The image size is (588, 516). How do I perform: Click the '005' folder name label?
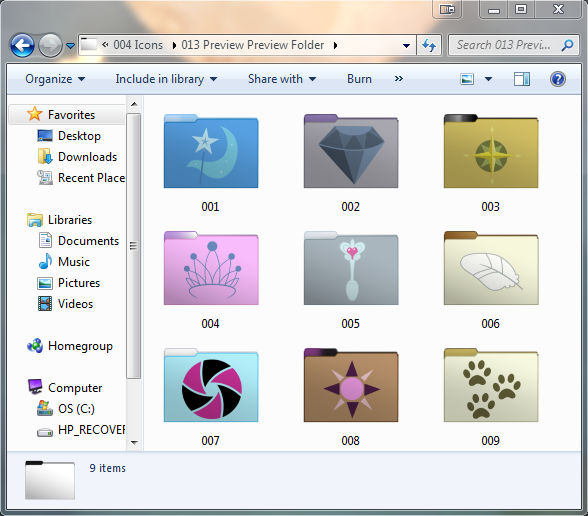point(351,324)
